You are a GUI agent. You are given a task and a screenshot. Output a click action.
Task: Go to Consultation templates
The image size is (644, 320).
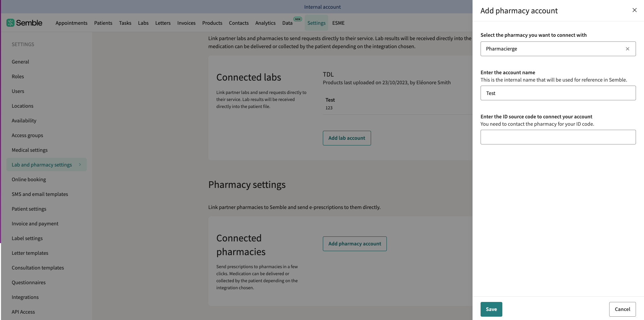tap(38, 268)
